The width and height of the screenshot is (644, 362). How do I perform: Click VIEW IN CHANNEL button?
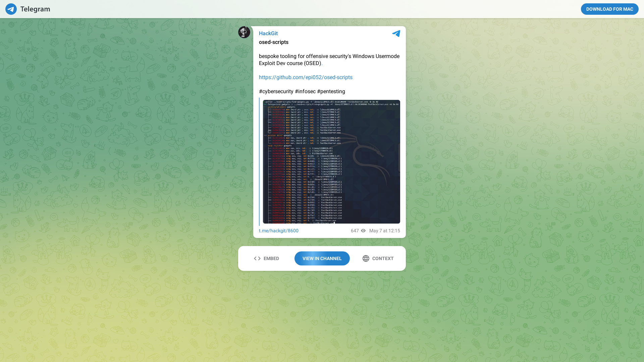322,258
